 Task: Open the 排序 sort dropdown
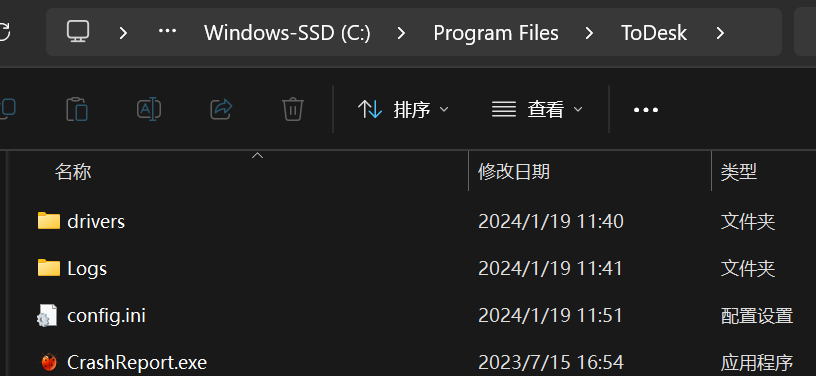click(x=403, y=110)
